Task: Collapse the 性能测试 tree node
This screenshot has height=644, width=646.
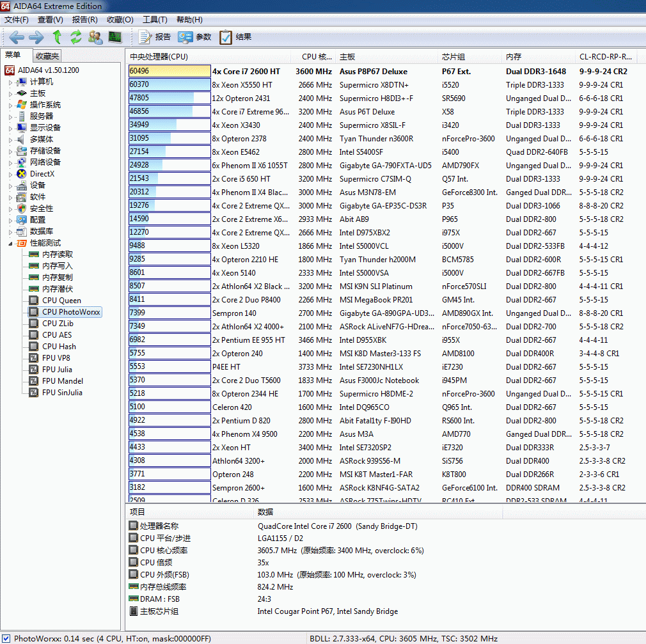Action: (10, 244)
